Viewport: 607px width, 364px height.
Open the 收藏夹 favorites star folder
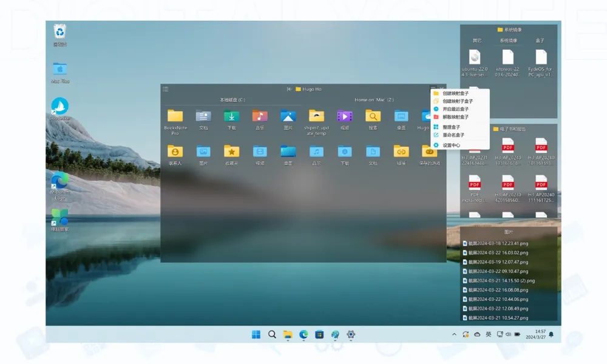(231, 152)
